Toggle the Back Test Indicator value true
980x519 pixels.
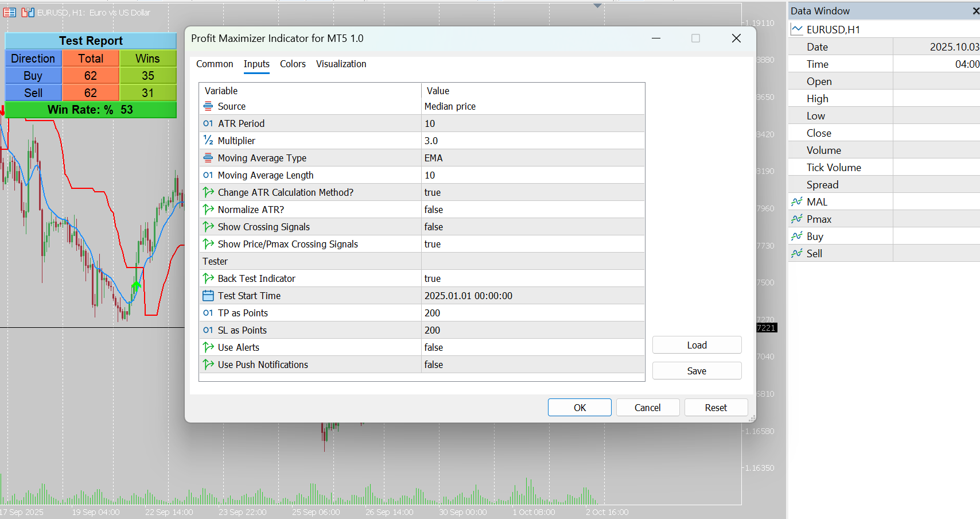(x=533, y=278)
